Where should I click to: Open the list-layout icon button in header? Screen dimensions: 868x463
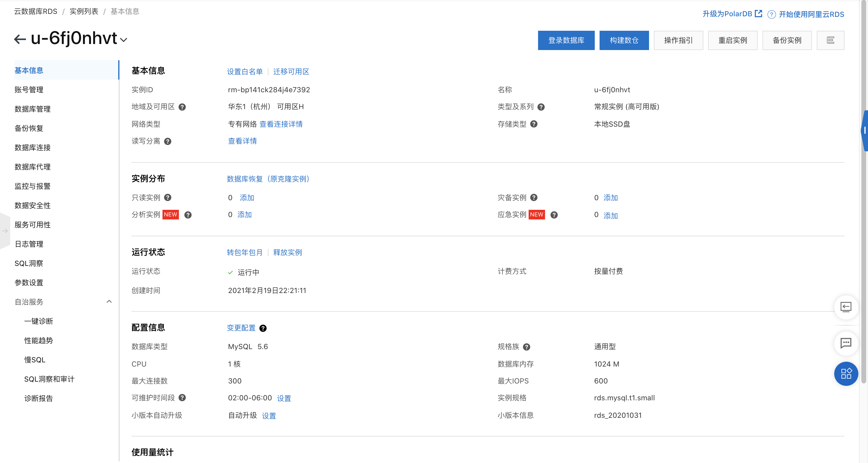830,40
